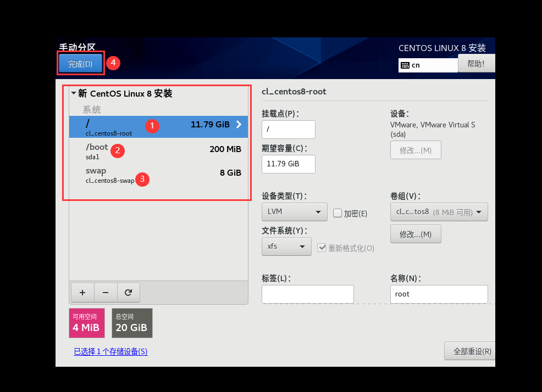
Task: Click the 挂载点(P) mount point field
Action: 289,130
